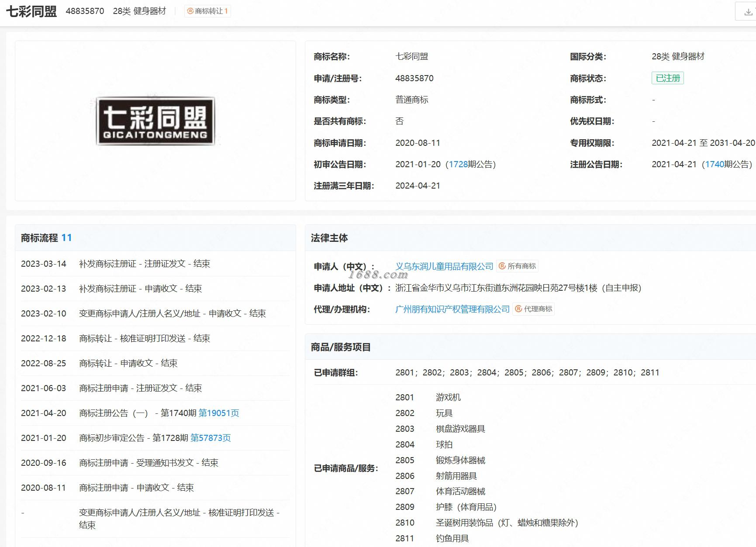Open agency link 广州朋有知识产权管理有限公司

(452, 309)
